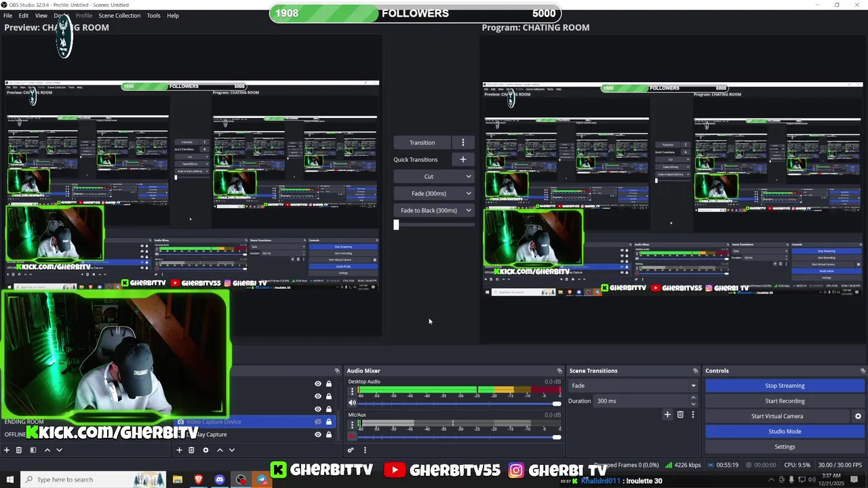Toggle Studio Mode off
Screen dimensions: 868x488
(785, 431)
